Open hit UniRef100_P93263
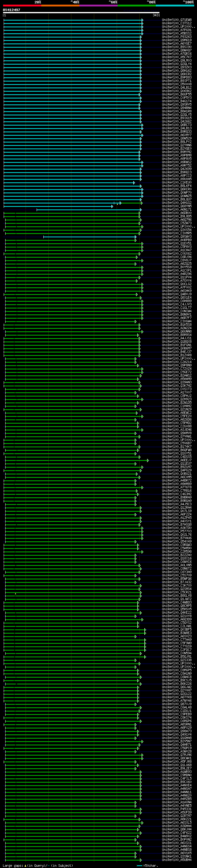Viewport: 197px width, 868px height. coord(177,37)
